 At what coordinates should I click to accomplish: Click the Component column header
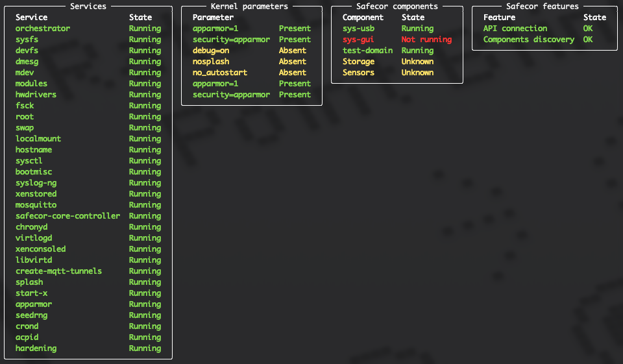[363, 18]
